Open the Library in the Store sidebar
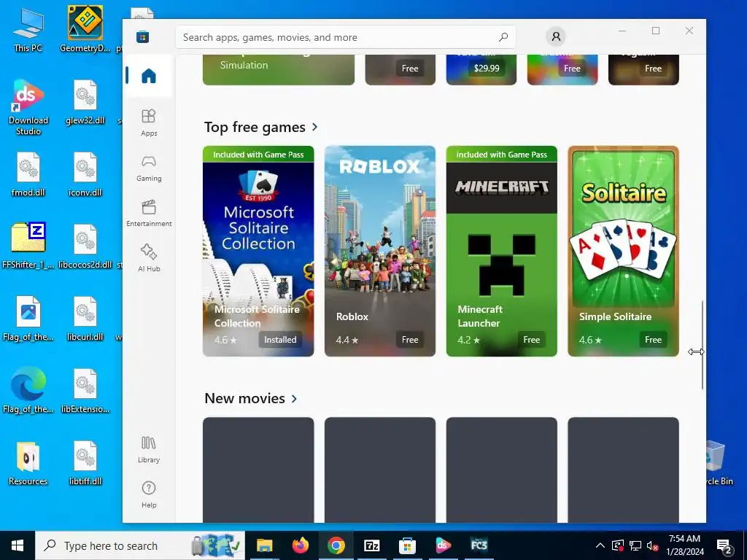747x560 pixels. (149, 449)
